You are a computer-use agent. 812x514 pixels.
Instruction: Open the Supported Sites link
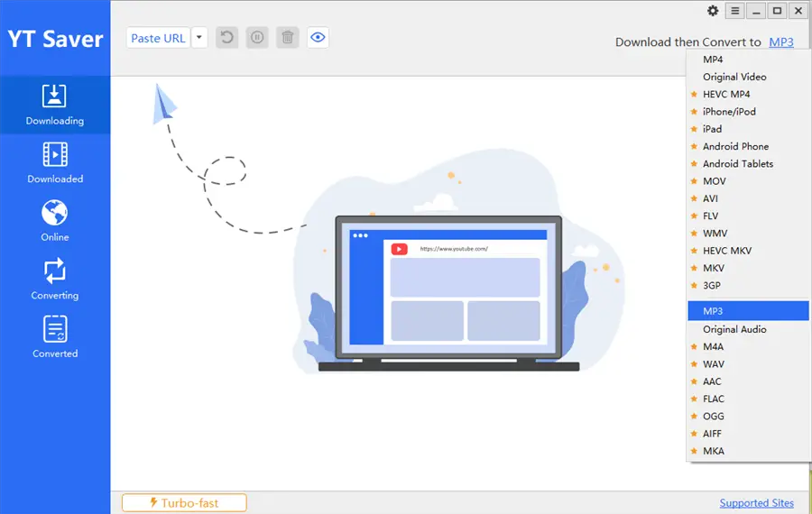756,503
